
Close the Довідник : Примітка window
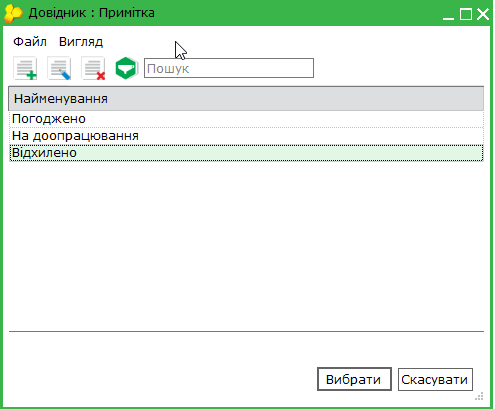click(483, 15)
